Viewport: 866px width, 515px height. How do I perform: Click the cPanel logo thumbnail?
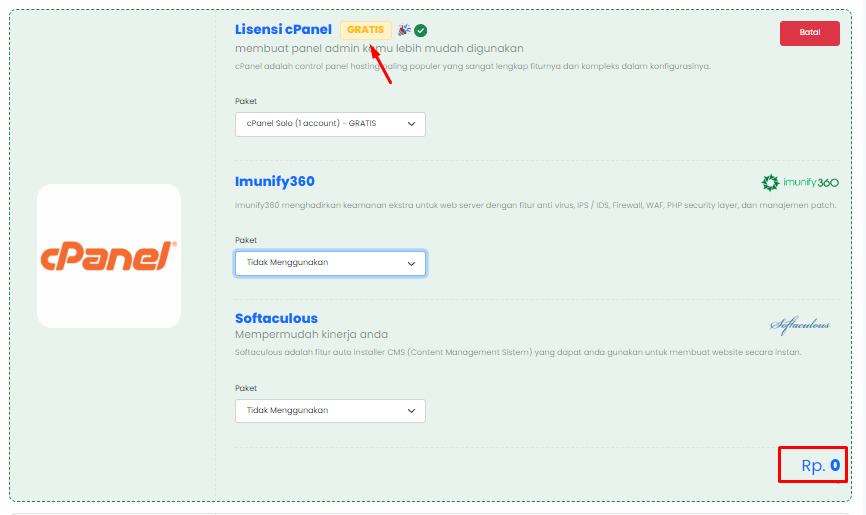(x=109, y=256)
